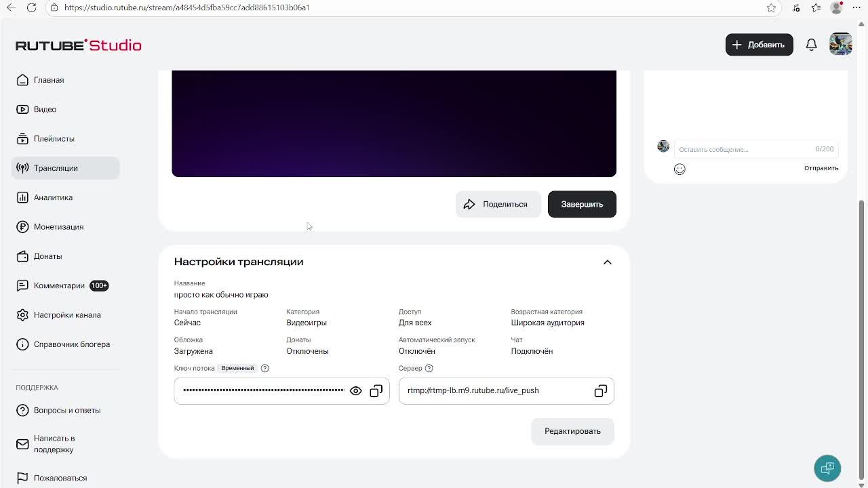Click the Поделиться button
The image size is (868, 488).
(x=496, y=204)
